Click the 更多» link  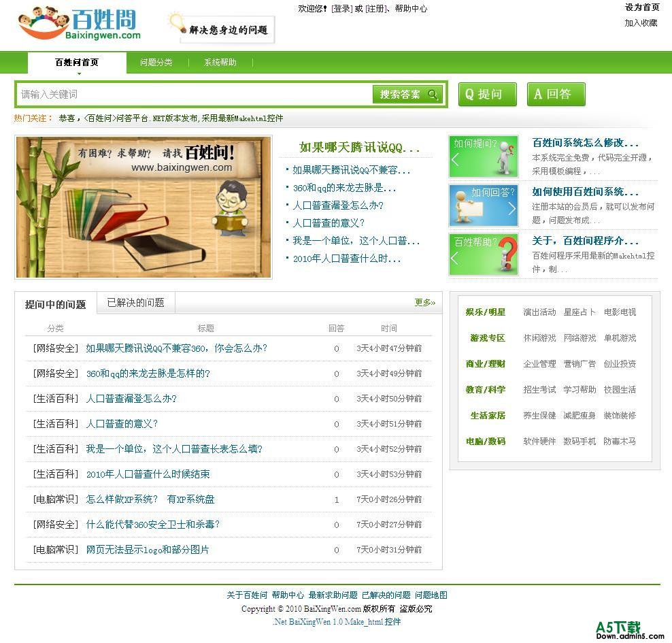pos(424,303)
